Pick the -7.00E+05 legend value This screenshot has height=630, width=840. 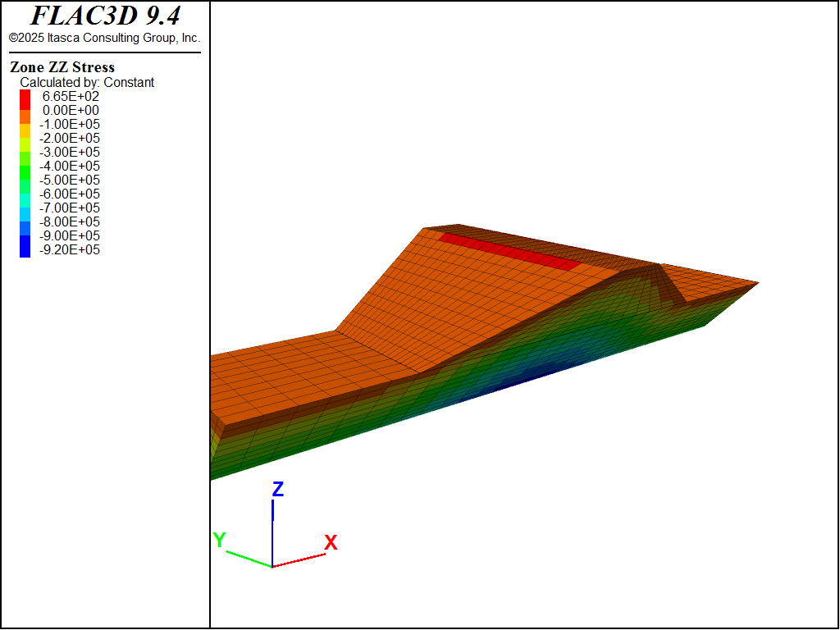coord(70,208)
